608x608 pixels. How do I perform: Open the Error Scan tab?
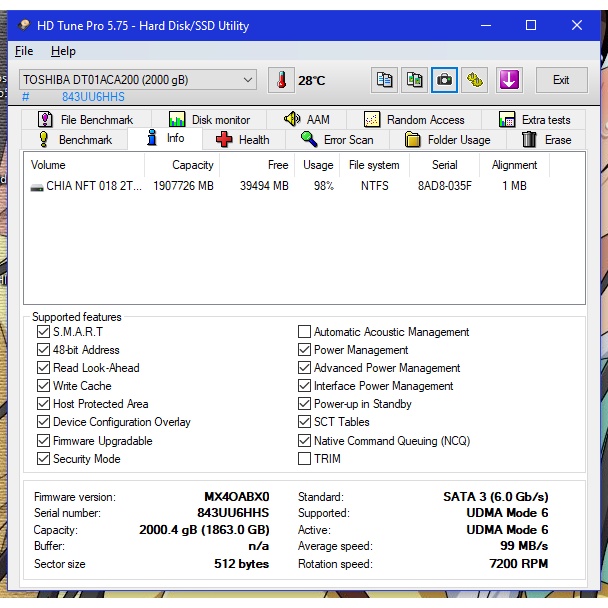(337, 140)
